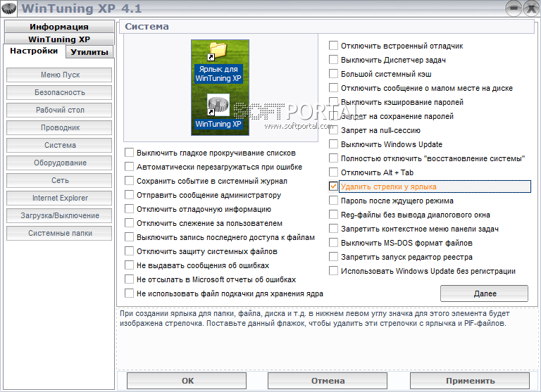Click the WinTuning gear logo in title bar
Screen dimensions: 541x392
(x=8, y=8)
